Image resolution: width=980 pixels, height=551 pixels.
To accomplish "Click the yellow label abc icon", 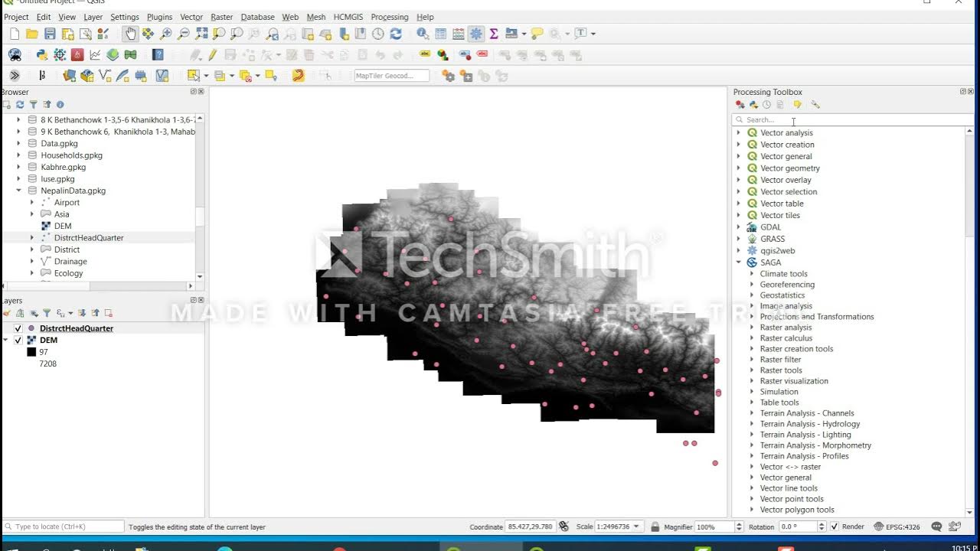I will click(425, 54).
